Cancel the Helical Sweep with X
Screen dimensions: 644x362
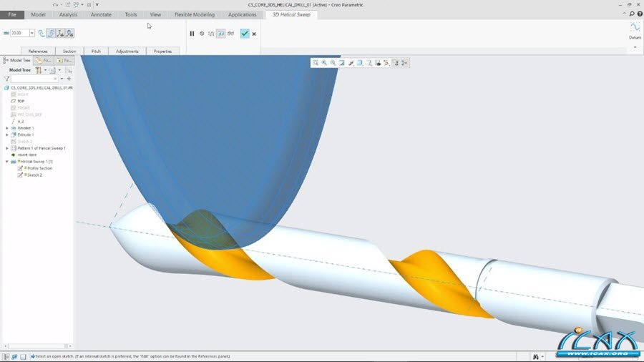coord(254,34)
